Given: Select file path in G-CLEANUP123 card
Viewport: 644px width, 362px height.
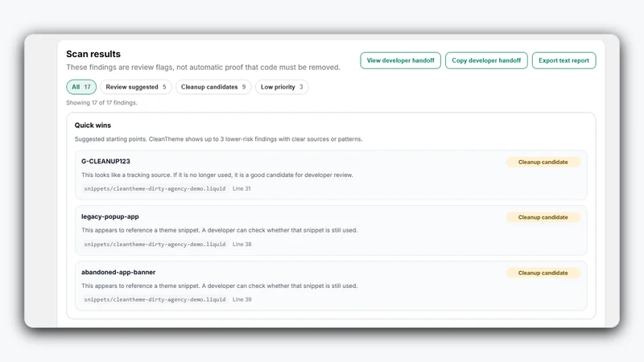Looking at the screenshot, I should coord(155,189).
